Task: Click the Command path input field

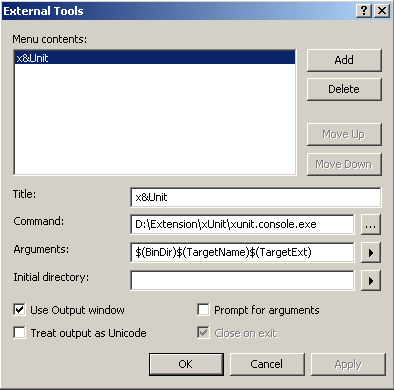Action: (x=242, y=224)
